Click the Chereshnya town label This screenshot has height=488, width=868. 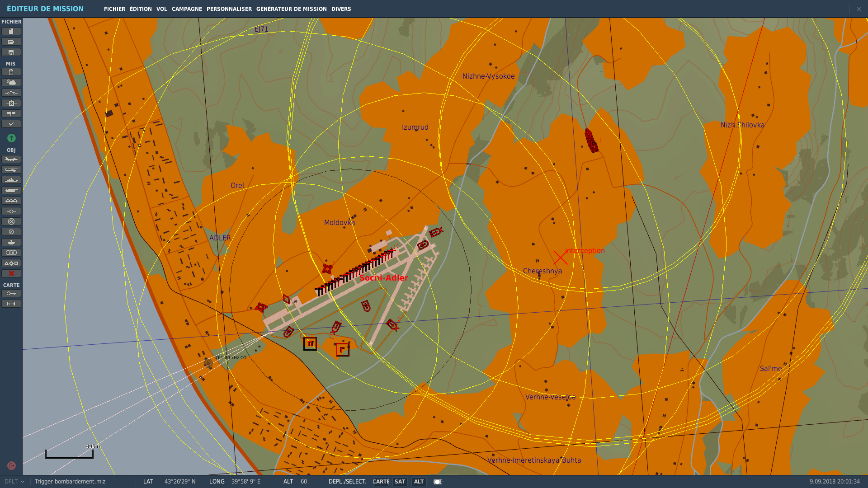542,271
